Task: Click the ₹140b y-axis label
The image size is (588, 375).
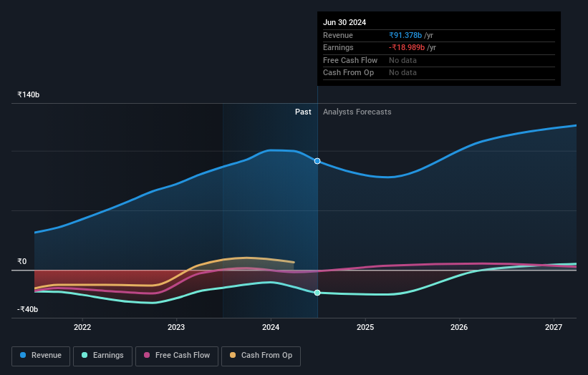Action: pyautogui.click(x=28, y=94)
